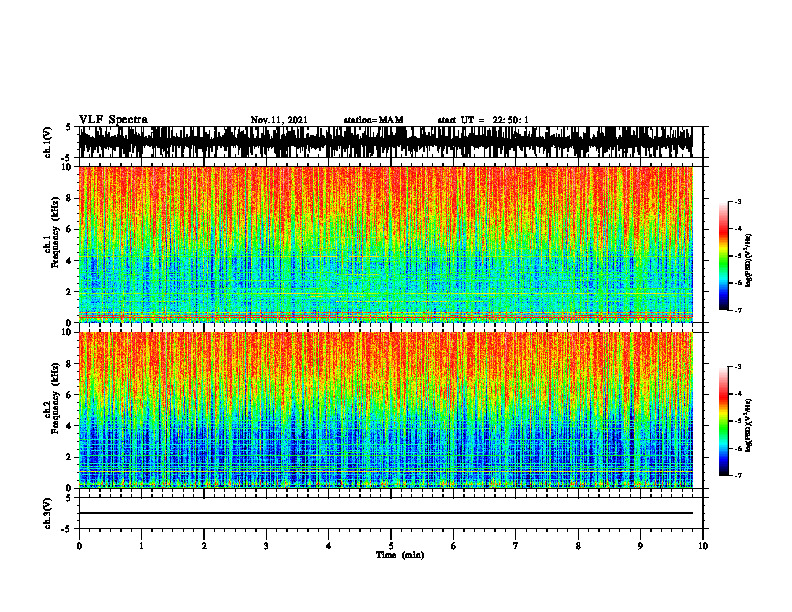Click the "-3" label on ch.1 colorbar

coord(738,201)
